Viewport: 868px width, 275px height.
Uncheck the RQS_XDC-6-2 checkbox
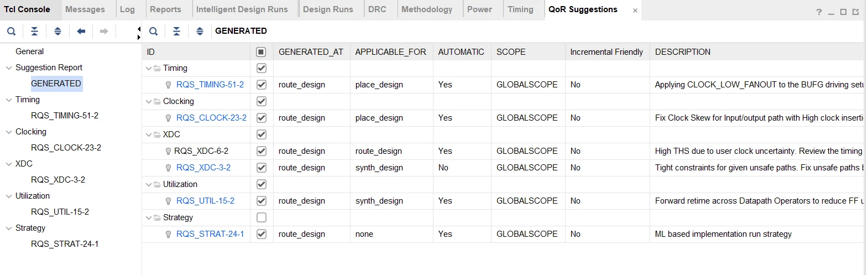click(x=262, y=151)
